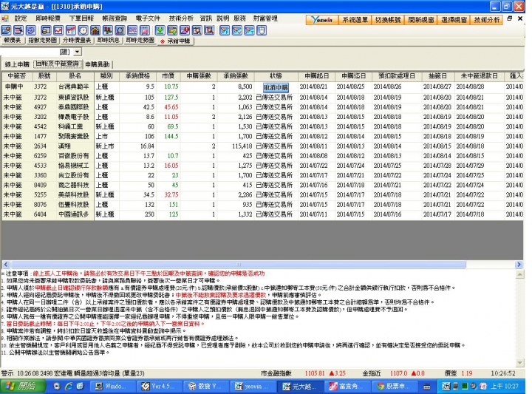This screenshot has width=532, height=394.
Task: Switch to 富貴角... taskbar item
Action: (x=347, y=386)
